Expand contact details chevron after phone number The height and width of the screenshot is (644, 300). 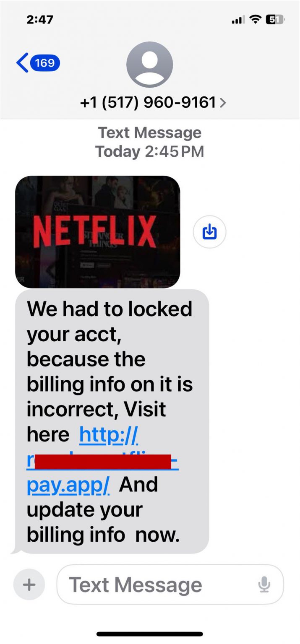(223, 102)
